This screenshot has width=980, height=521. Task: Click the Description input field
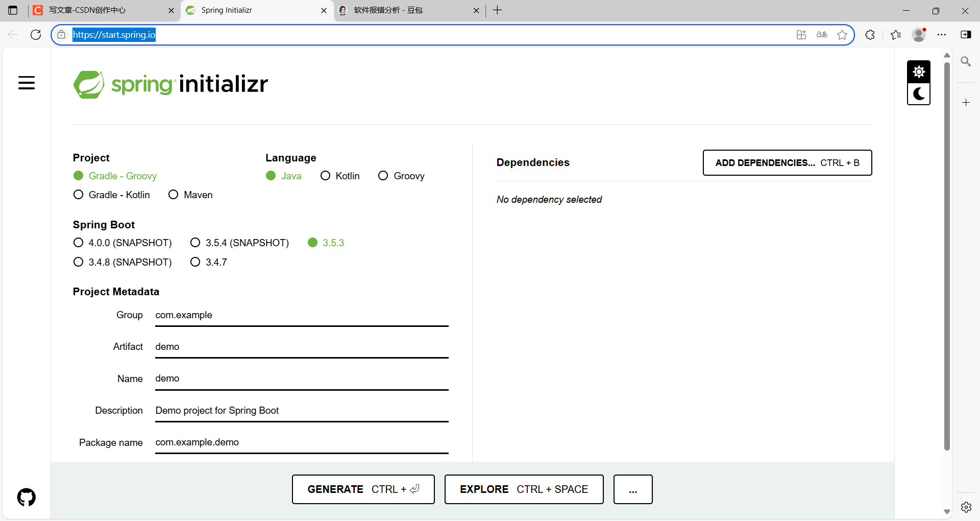click(x=302, y=411)
